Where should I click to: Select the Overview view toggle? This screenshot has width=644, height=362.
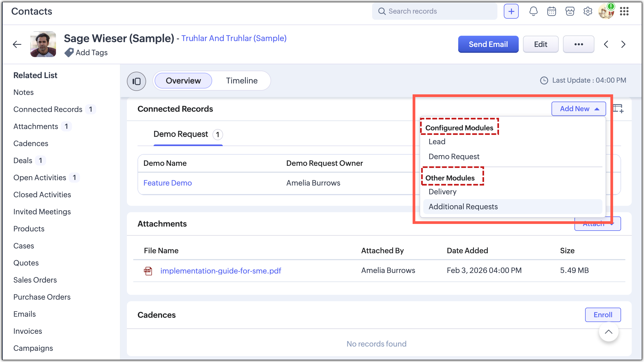pos(183,81)
